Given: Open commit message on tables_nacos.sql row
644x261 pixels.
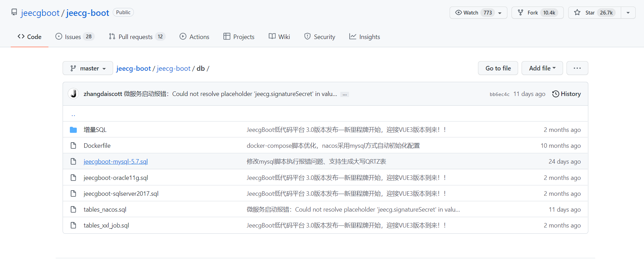Looking at the screenshot, I should [353, 210].
